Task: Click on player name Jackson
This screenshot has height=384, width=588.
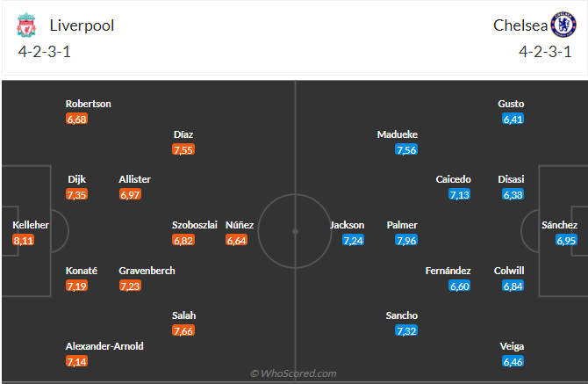Action: pos(347,225)
